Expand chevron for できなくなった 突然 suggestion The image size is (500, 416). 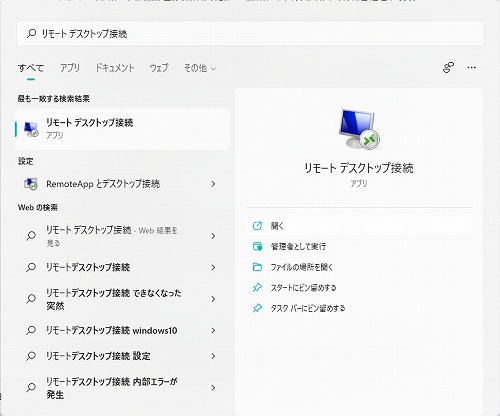tap(213, 299)
